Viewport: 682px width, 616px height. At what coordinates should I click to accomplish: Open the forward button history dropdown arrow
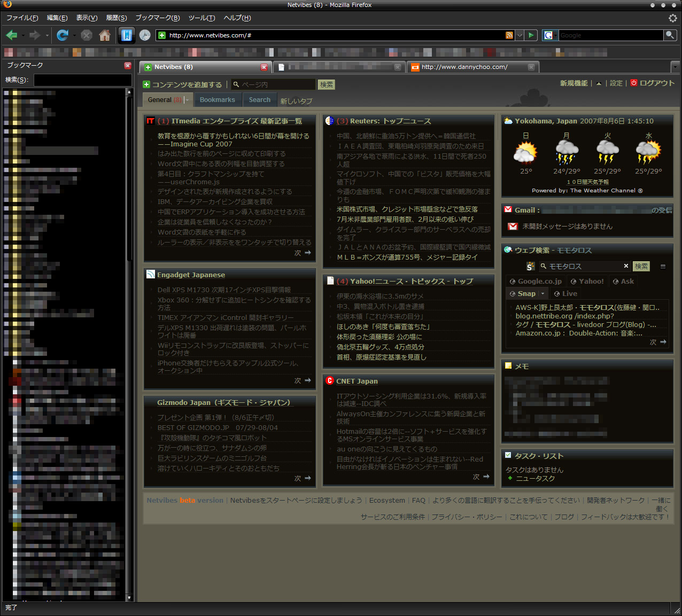click(47, 36)
